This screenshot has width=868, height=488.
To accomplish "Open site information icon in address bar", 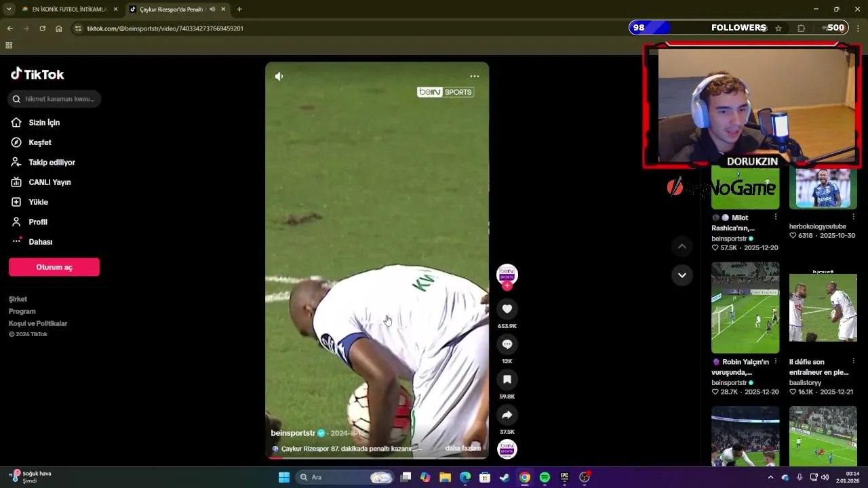I will tap(78, 28).
